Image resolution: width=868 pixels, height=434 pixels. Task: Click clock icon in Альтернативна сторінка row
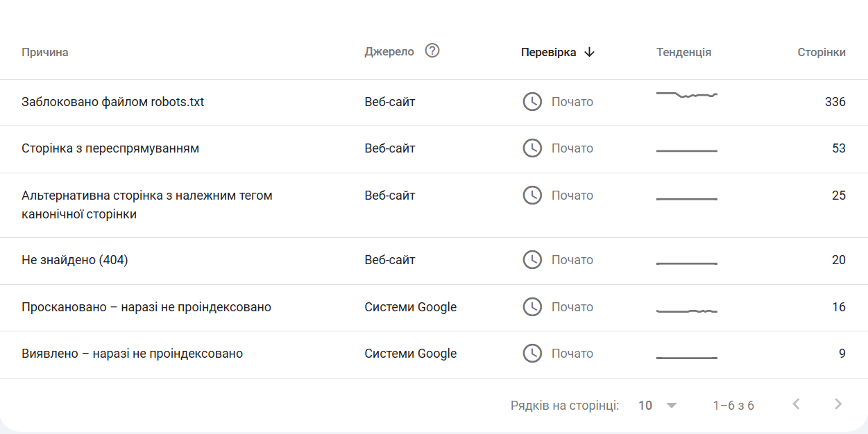tap(532, 196)
